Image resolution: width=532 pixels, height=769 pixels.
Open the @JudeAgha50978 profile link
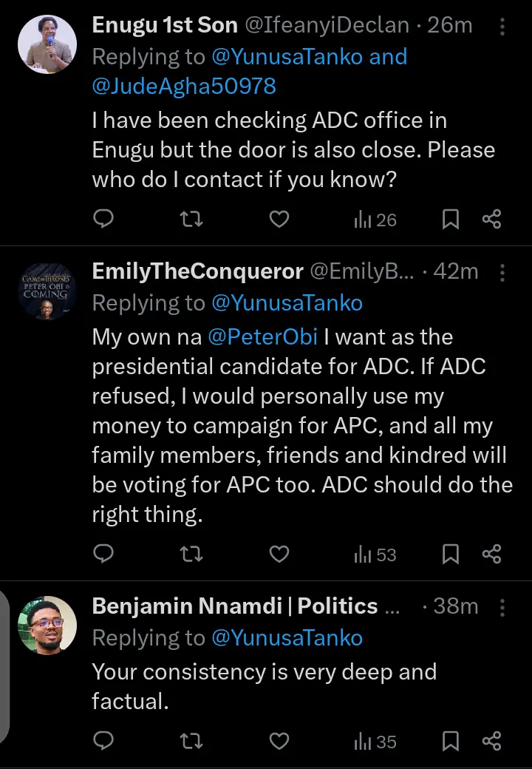[x=184, y=87]
